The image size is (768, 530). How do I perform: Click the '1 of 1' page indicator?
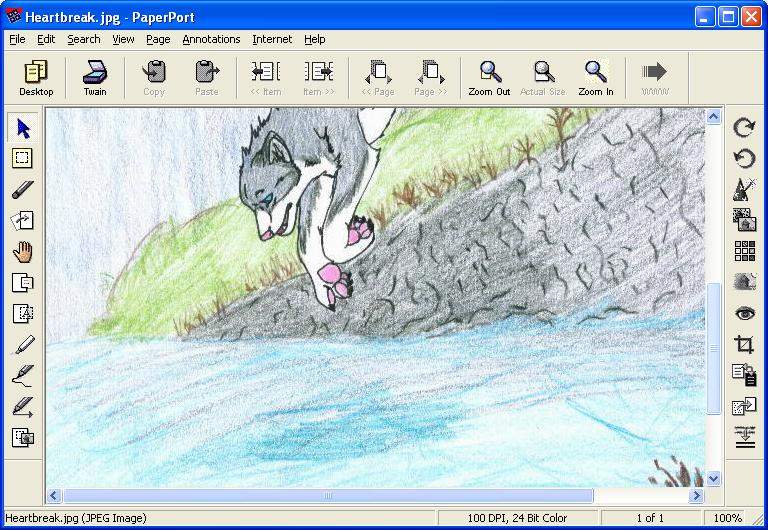point(650,518)
